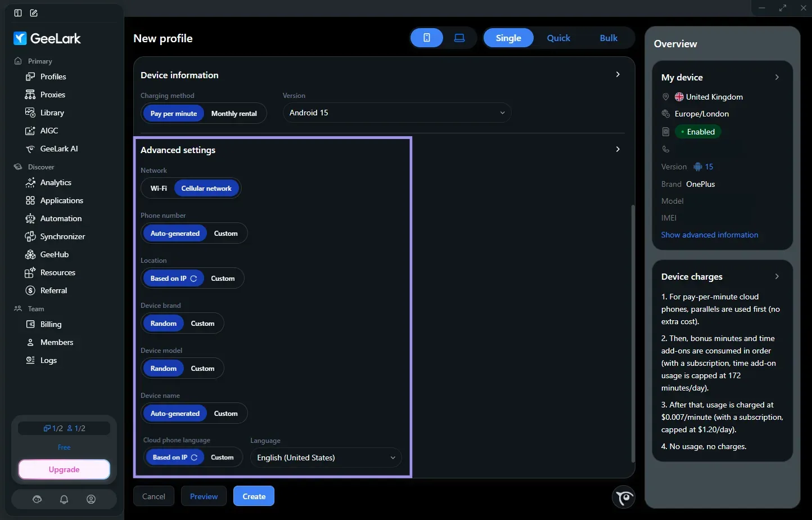Set Cloud phone language to Custom
This screenshot has width=812, height=520.
[222, 458]
